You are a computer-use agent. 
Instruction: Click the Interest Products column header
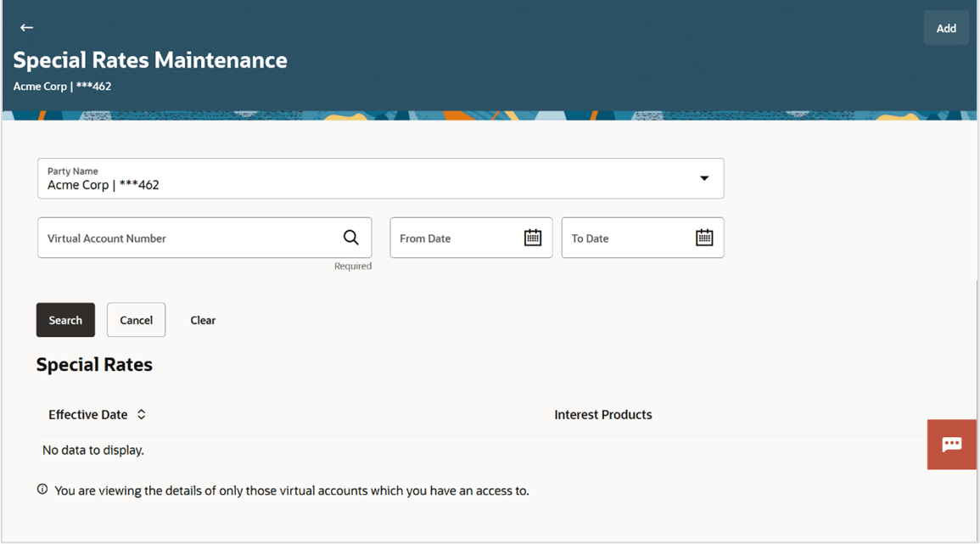[x=603, y=415]
